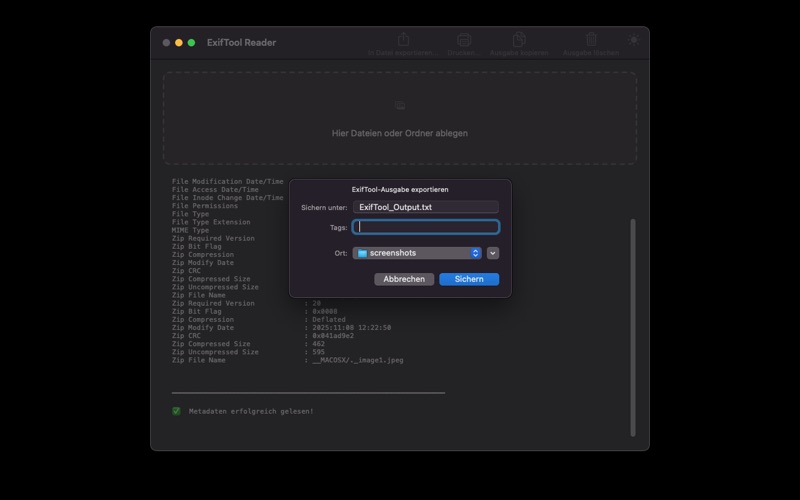This screenshot has height=500, width=800.
Task: Click the export to file toolbar icon
Action: click(x=404, y=39)
